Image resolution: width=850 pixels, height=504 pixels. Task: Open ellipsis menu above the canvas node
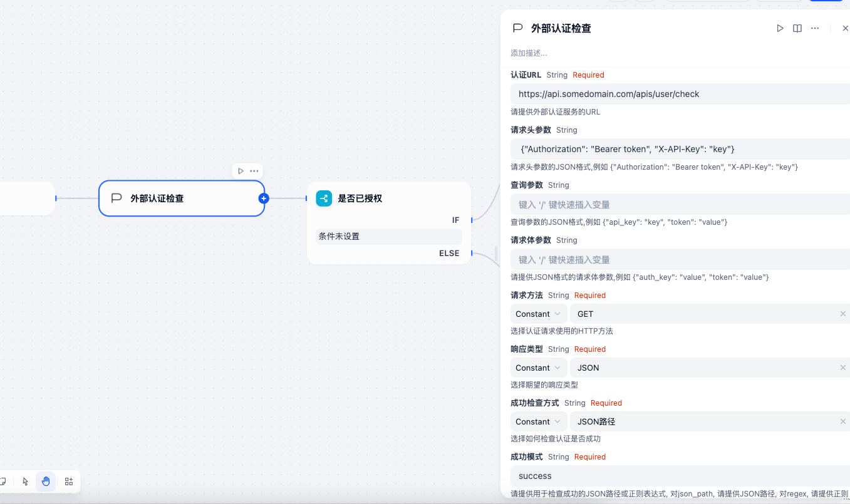click(254, 171)
